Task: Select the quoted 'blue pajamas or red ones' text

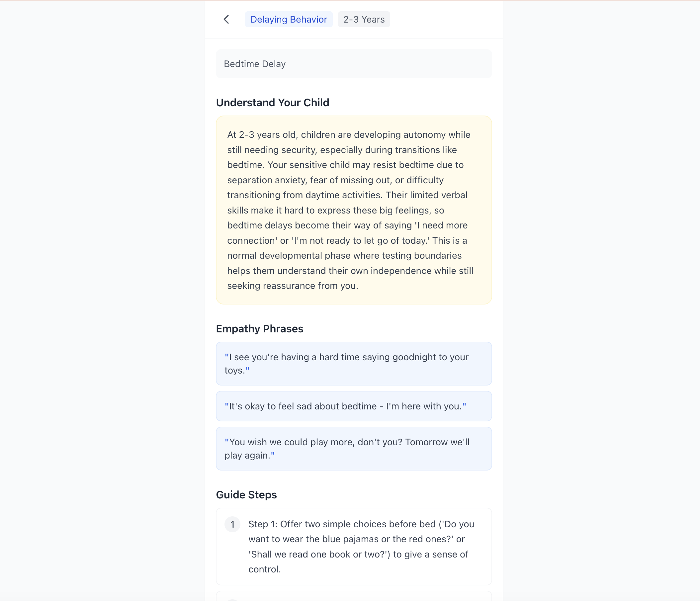Action: [x=357, y=539]
